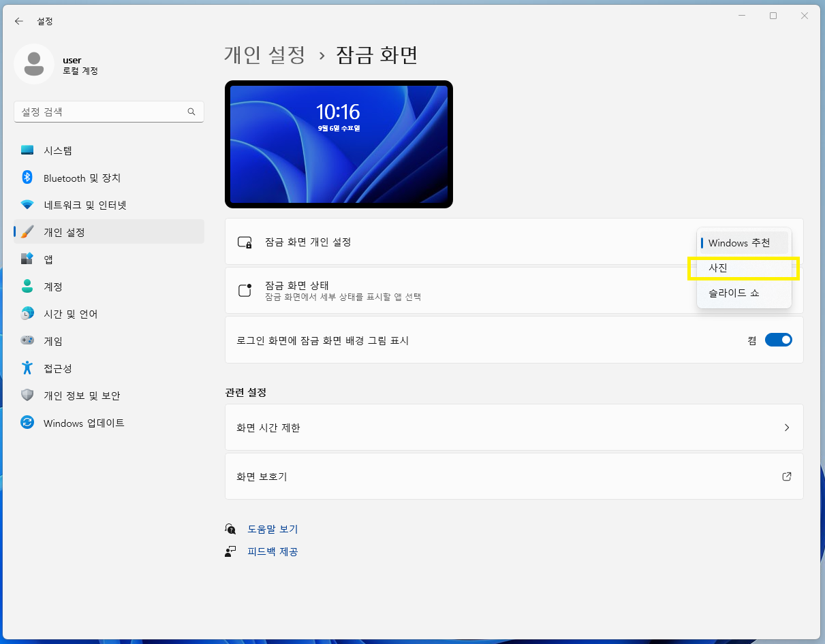Click the 잠금 화면 상태 app icon
This screenshot has height=644, width=825.
(245, 291)
